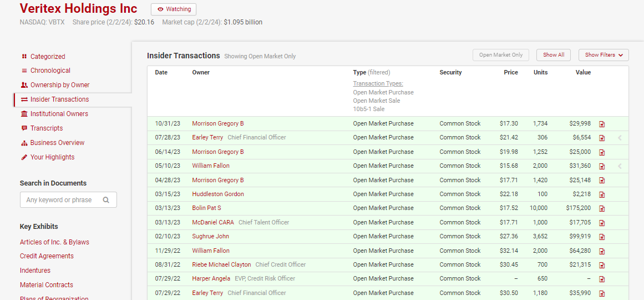Click the Chronological list icon in sidebar

click(24, 71)
